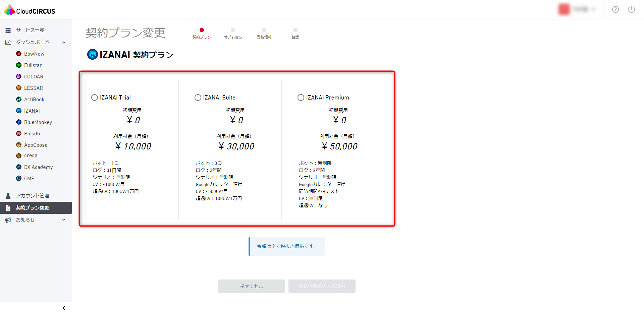Click the creca product icon

[19, 155]
